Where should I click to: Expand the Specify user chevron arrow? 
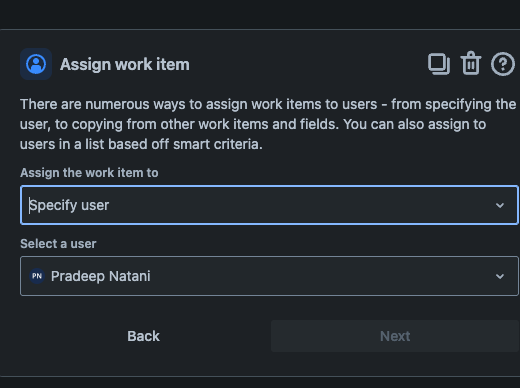(x=500, y=205)
